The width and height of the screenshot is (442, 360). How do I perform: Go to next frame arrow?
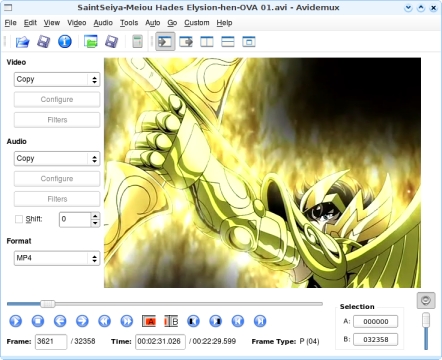(x=82, y=321)
